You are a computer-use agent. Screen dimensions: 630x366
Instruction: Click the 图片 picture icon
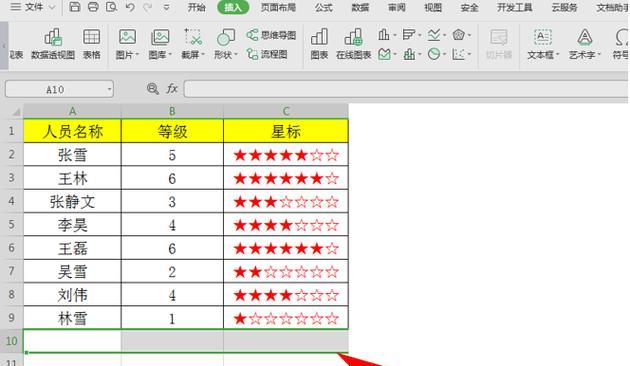point(127,44)
